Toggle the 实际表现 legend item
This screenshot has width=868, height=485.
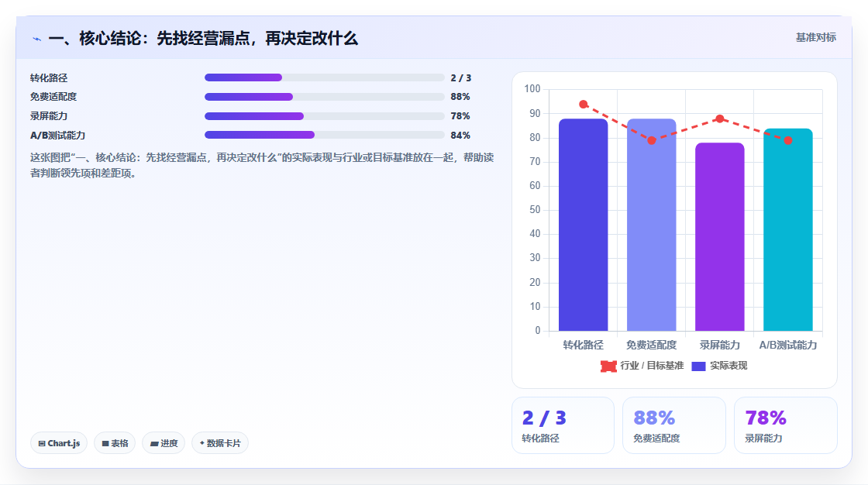(x=720, y=366)
